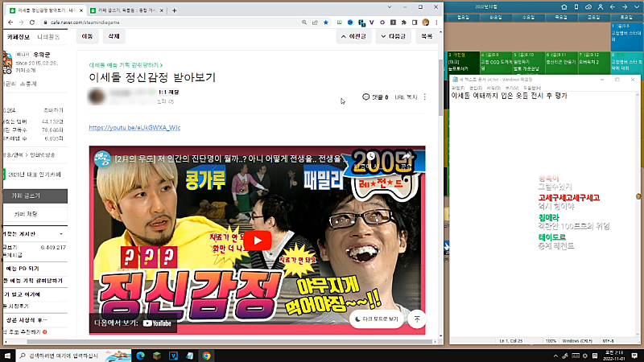
Task: Switch to the 카페 글쓰기 browser tab
Action: [x=126, y=10]
